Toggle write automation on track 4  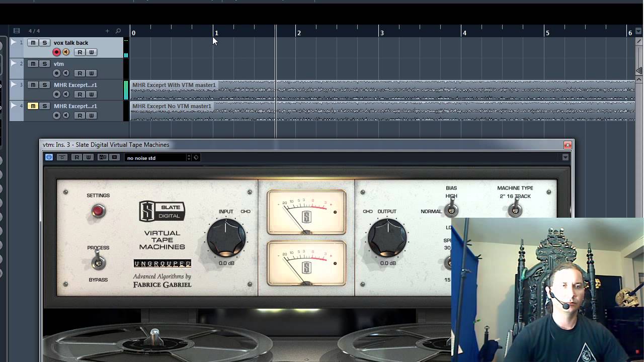pyautogui.click(x=92, y=116)
